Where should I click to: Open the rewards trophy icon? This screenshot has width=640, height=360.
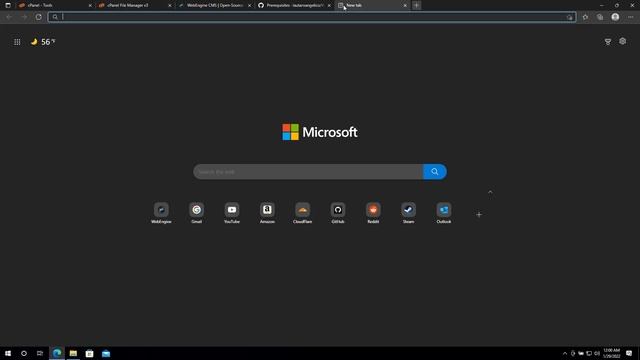608,42
